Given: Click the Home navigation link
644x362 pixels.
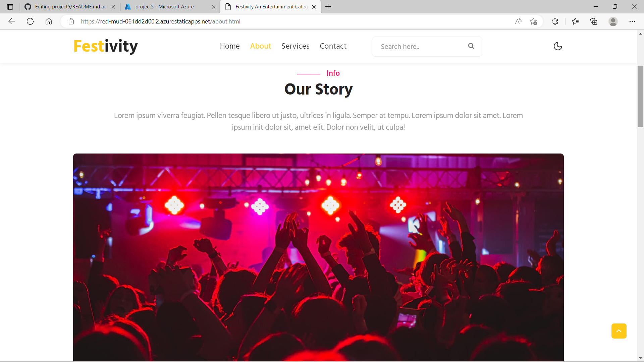Looking at the screenshot, I should pyautogui.click(x=230, y=46).
